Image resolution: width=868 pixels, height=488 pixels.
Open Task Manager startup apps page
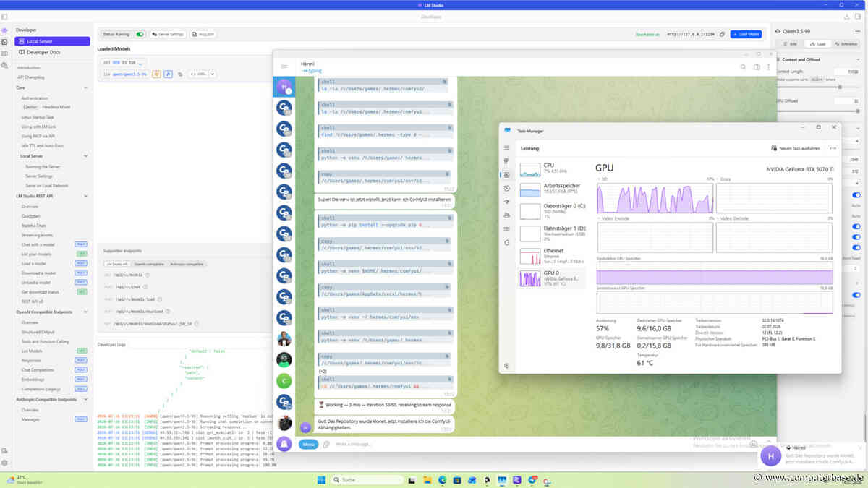coord(507,202)
